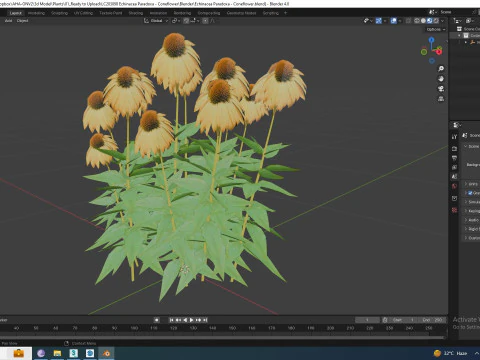This screenshot has width=480, height=360.
Task: Toggle show gizmos button
Action: point(379,21)
